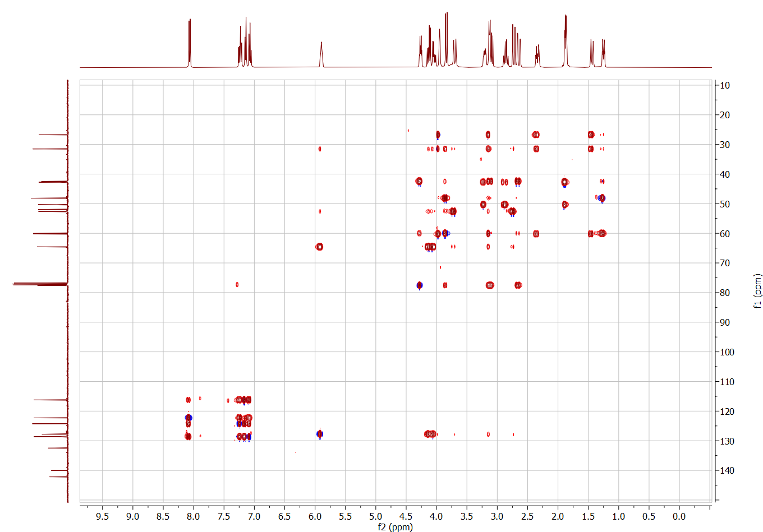Select the blue-centered peak at 5.9 ppm, 127 ppm
This screenshot has height=532, width=763.
point(320,434)
